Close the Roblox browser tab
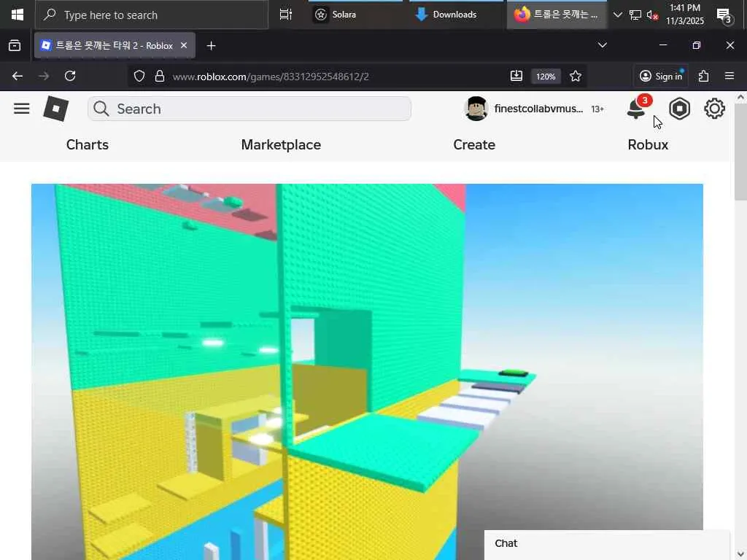Viewport: 747px width, 560px height. tap(184, 46)
